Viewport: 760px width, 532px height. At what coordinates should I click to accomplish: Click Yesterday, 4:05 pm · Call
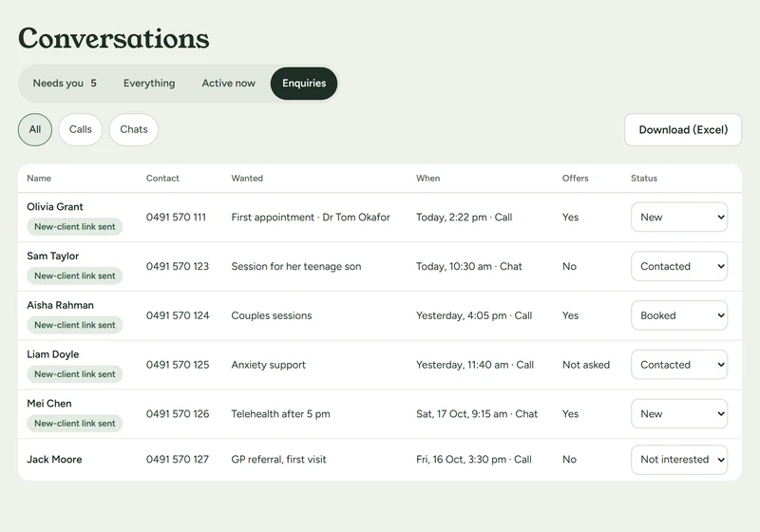click(473, 315)
